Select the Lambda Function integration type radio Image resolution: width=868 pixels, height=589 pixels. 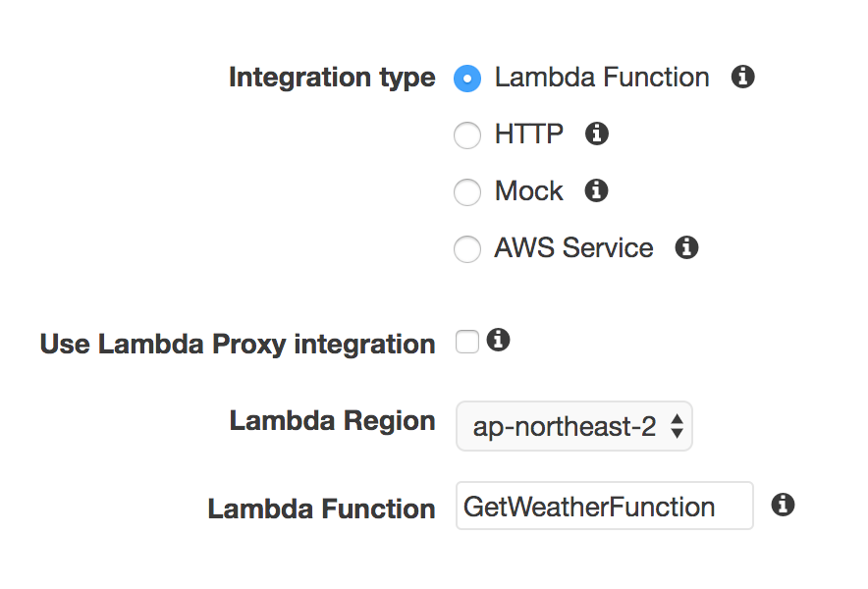pos(467,79)
